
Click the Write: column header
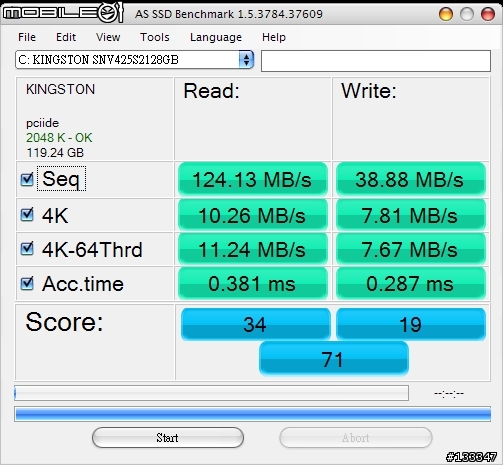[369, 91]
